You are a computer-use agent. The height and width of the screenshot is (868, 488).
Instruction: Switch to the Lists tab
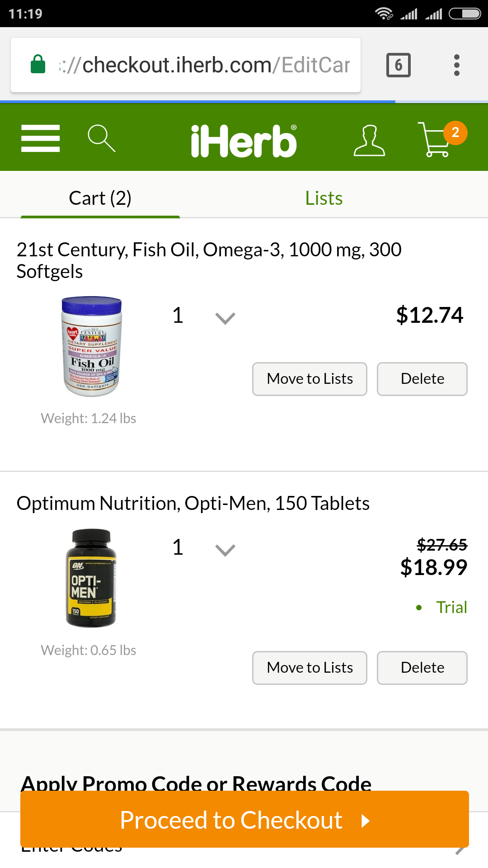pos(324,198)
